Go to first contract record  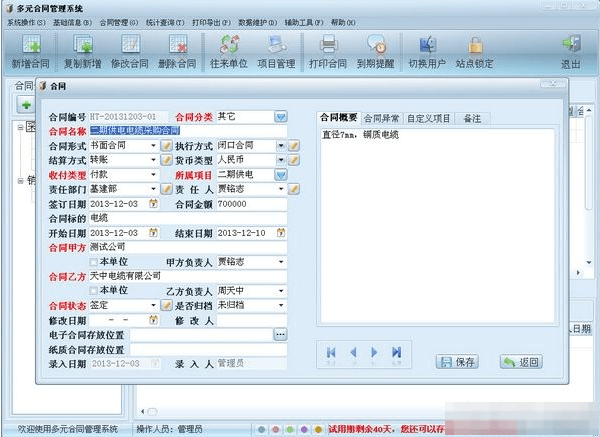coord(331,353)
